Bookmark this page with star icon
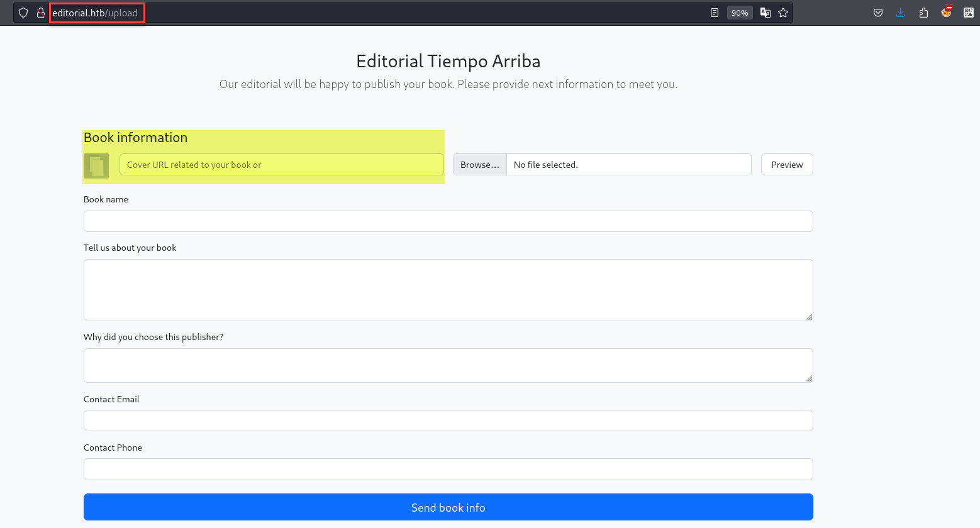 click(783, 13)
